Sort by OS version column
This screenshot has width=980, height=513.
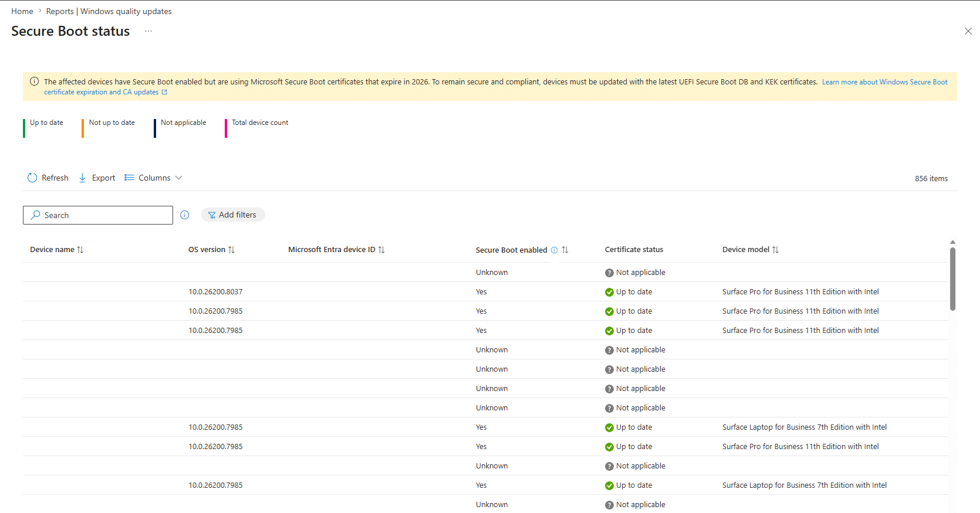[231, 250]
